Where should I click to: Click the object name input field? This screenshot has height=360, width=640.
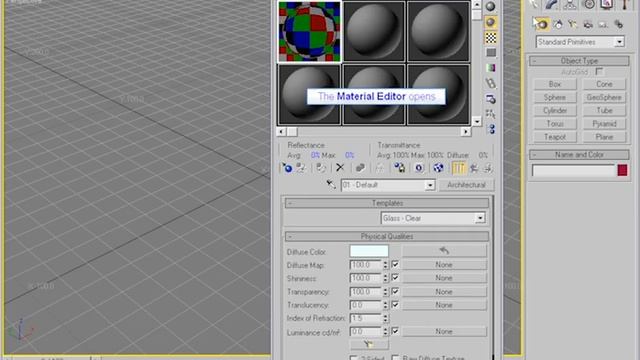coord(573,170)
